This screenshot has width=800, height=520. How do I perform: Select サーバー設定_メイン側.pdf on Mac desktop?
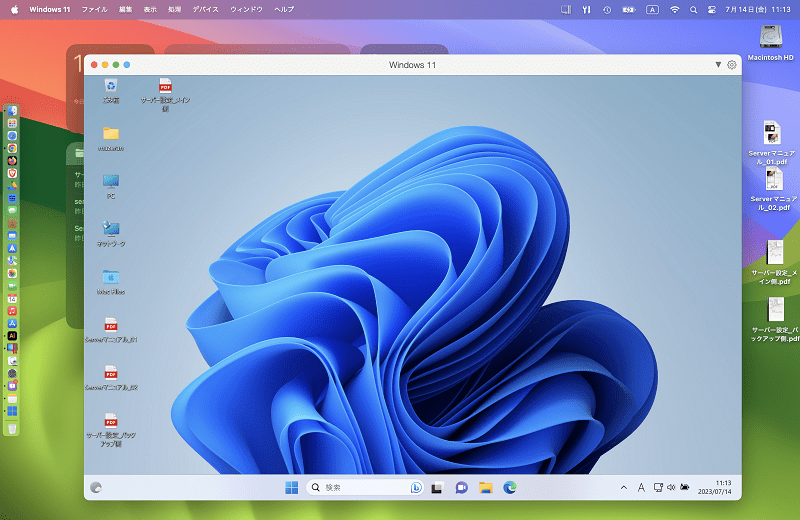(x=774, y=262)
